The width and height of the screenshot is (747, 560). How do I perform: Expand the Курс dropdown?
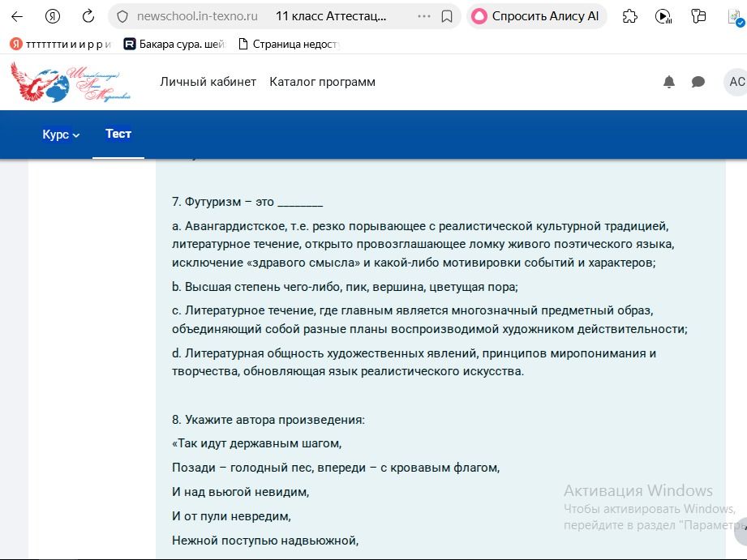61,135
